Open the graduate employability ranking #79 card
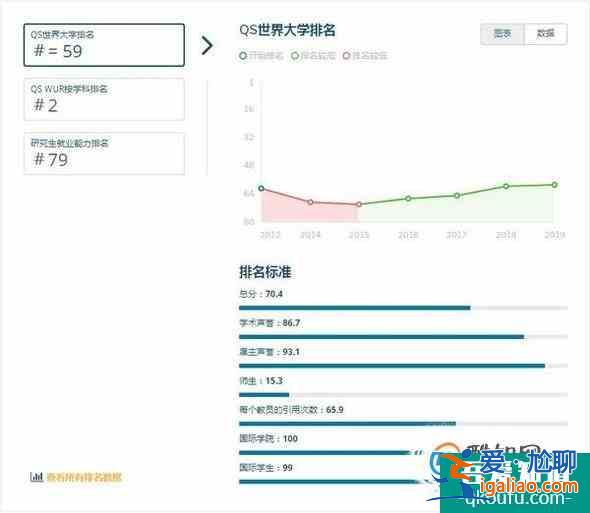Viewport: 590px width, 513px height. click(104, 154)
